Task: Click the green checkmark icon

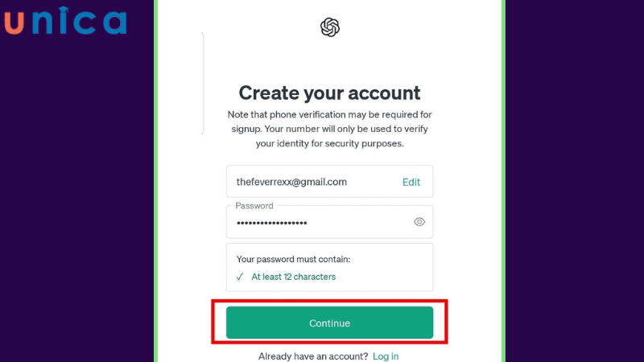Action: tap(240, 277)
